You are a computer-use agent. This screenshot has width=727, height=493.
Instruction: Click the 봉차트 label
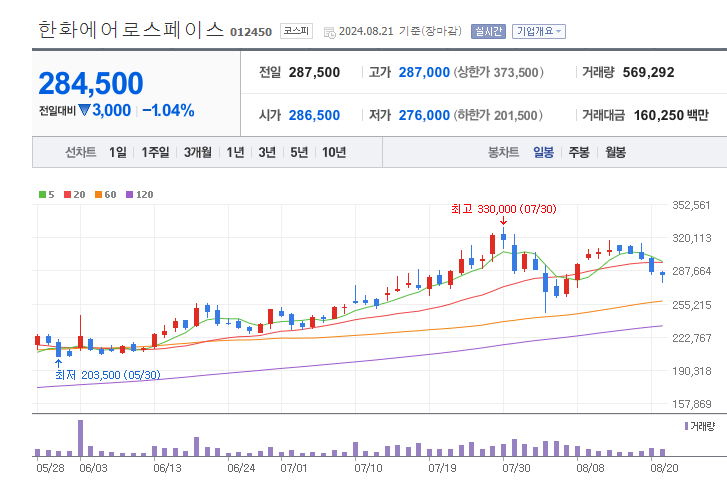pyautogui.click(x=504, y=152)
